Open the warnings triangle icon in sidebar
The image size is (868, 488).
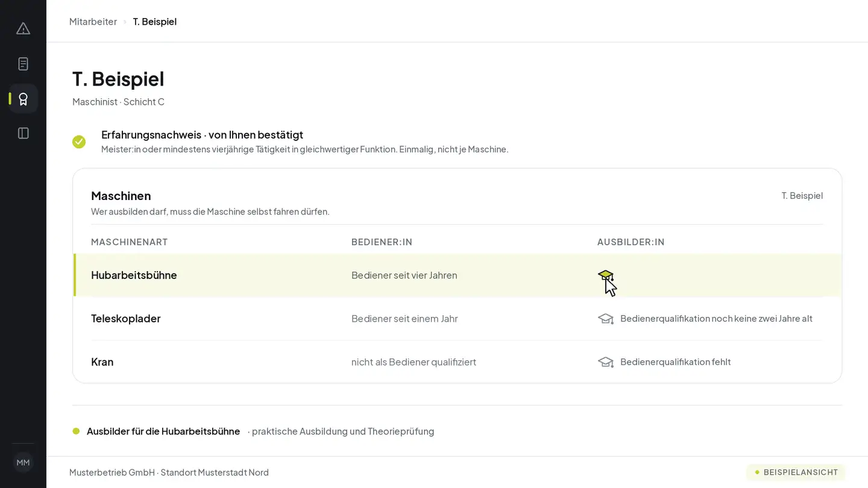pos(23,29)
